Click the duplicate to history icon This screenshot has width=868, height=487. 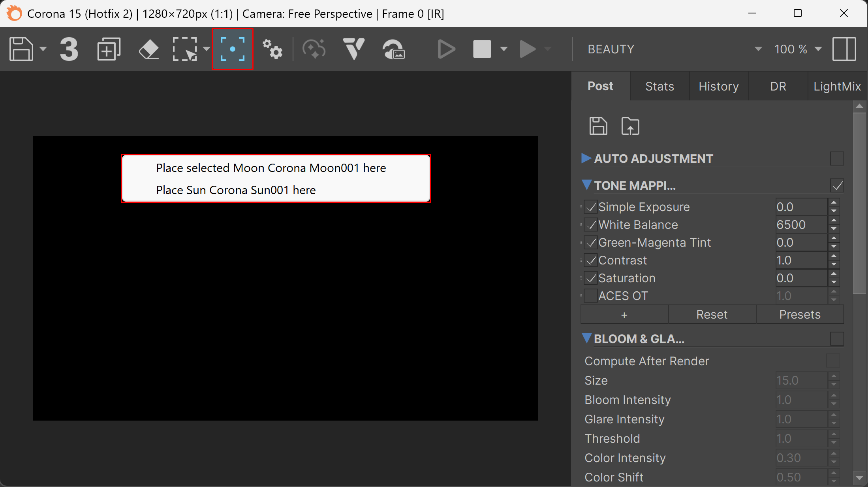[109, 49]
